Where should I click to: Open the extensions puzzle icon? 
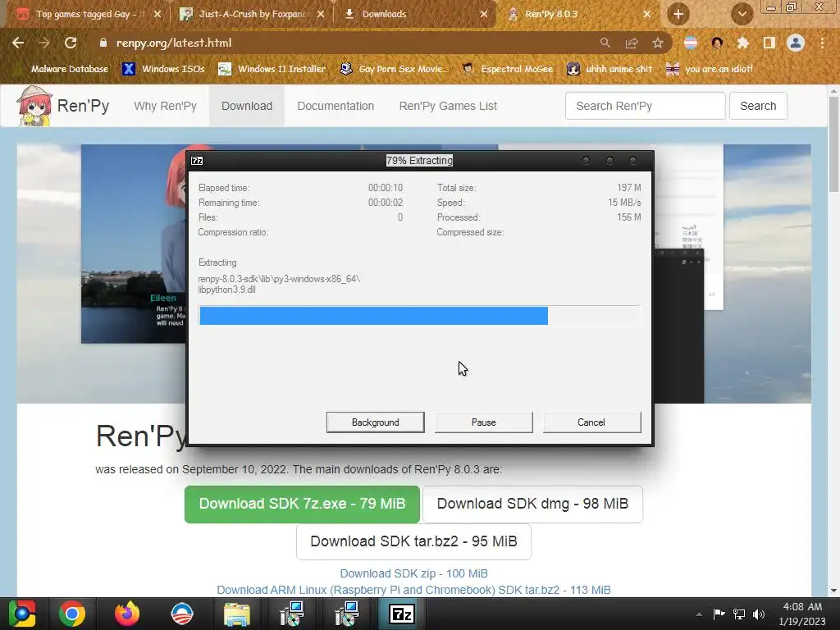coord(742,43)
